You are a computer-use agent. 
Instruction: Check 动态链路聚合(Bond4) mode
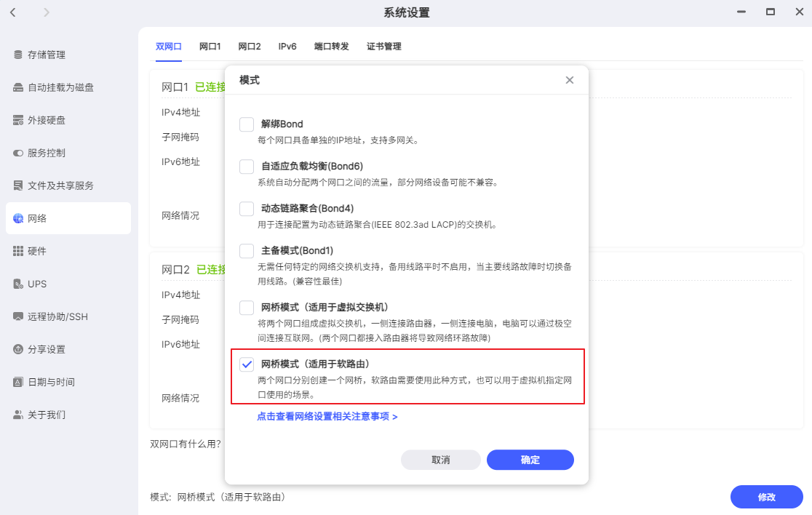pos(246,208)
